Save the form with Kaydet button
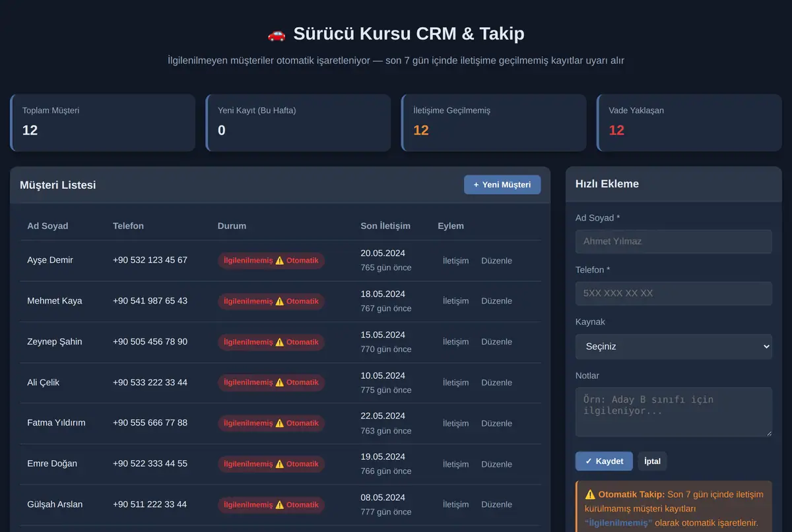Screen dimensions: 792x532 (x=604, y=461)
